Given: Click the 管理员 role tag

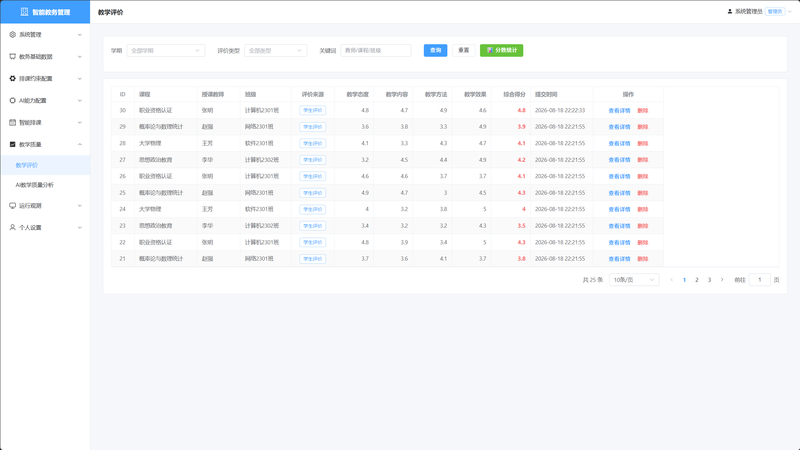Looking at the screenshot, I should pyautogui.click(x=774, y=11).
